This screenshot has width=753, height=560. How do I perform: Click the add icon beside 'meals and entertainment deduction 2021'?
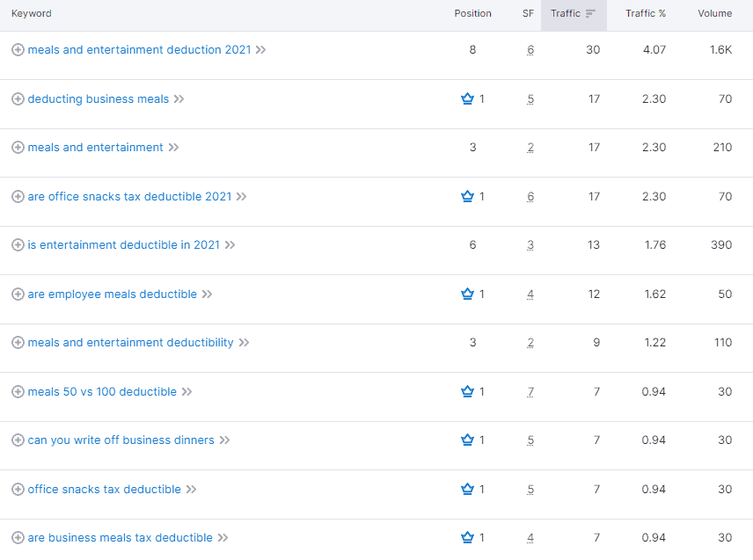point(17,50)
